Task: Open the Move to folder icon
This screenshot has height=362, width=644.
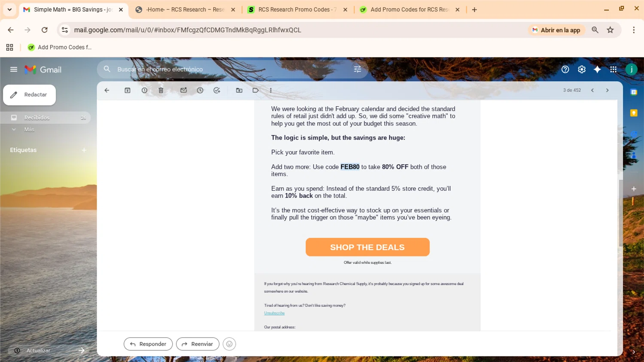Action: point(239,90)
